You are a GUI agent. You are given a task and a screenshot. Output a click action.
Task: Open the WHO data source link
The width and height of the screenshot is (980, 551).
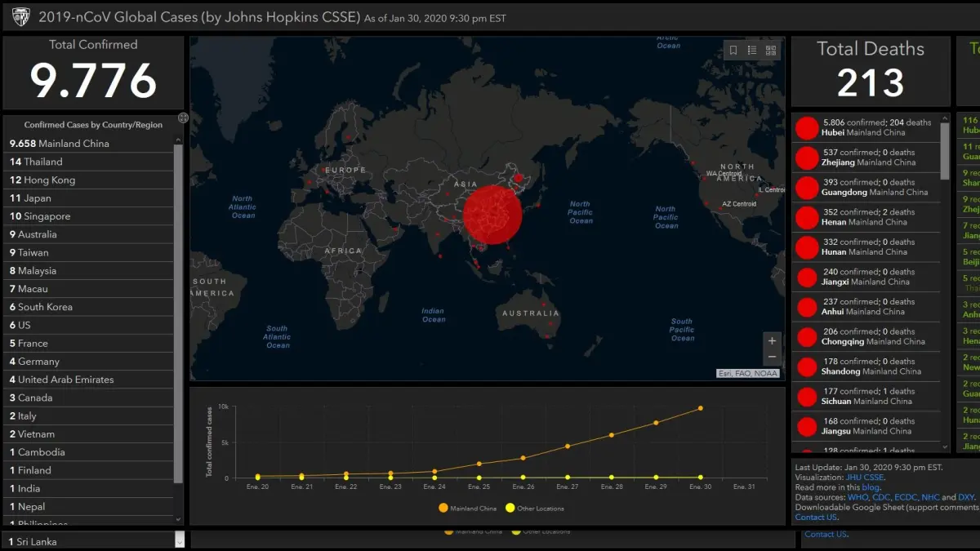[x=857, y=497]
